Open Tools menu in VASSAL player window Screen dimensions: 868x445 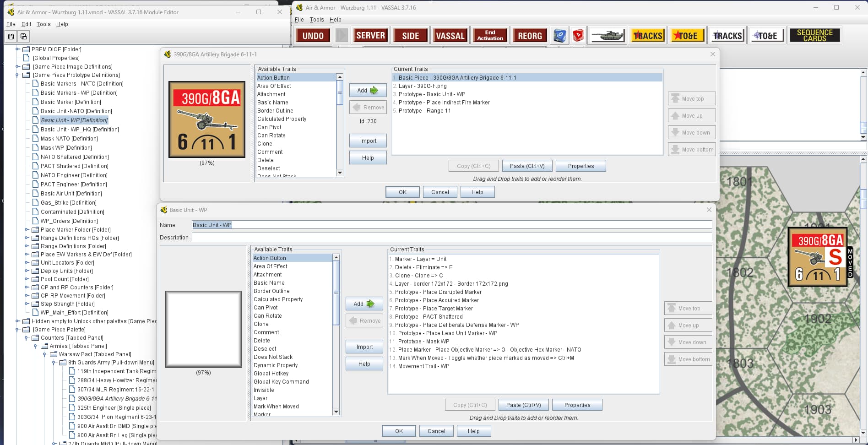pyautogui.click(x=317, y=20)
